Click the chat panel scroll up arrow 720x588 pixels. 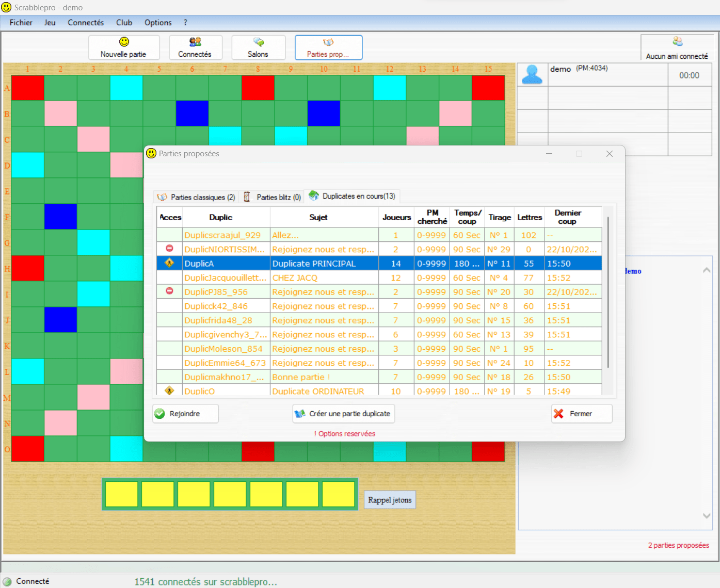[x=707, y=270]
